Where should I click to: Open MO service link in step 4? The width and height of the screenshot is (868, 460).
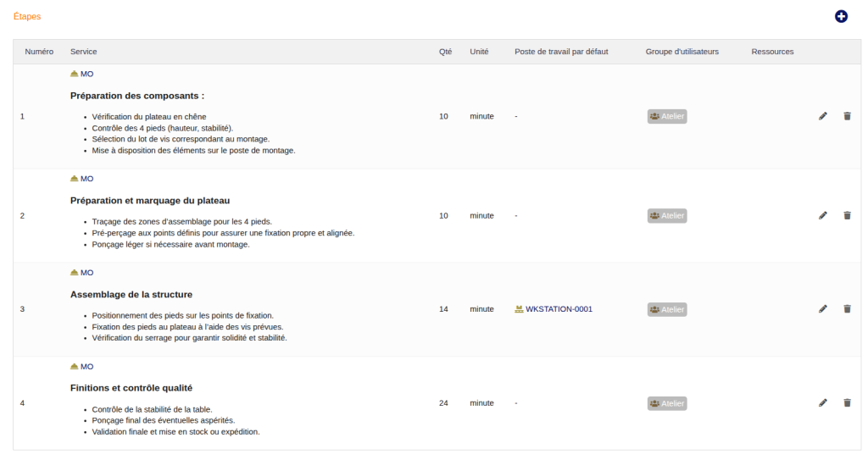pyautogui.click(x=86, y=367)
